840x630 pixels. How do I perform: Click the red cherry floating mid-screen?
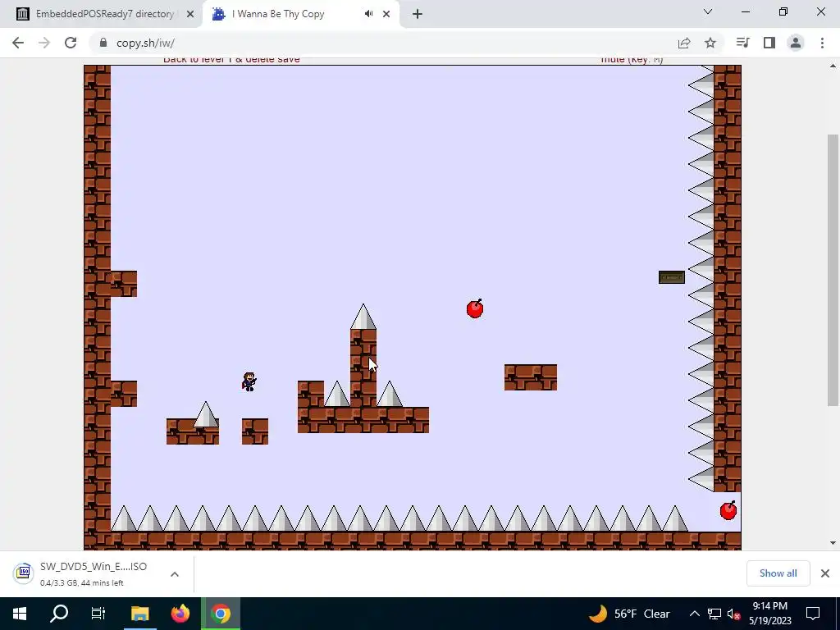pos(475,308)
